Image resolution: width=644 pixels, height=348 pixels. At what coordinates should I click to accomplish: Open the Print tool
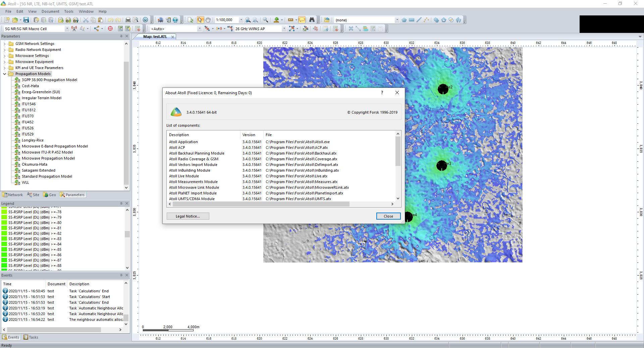(128, 20)
